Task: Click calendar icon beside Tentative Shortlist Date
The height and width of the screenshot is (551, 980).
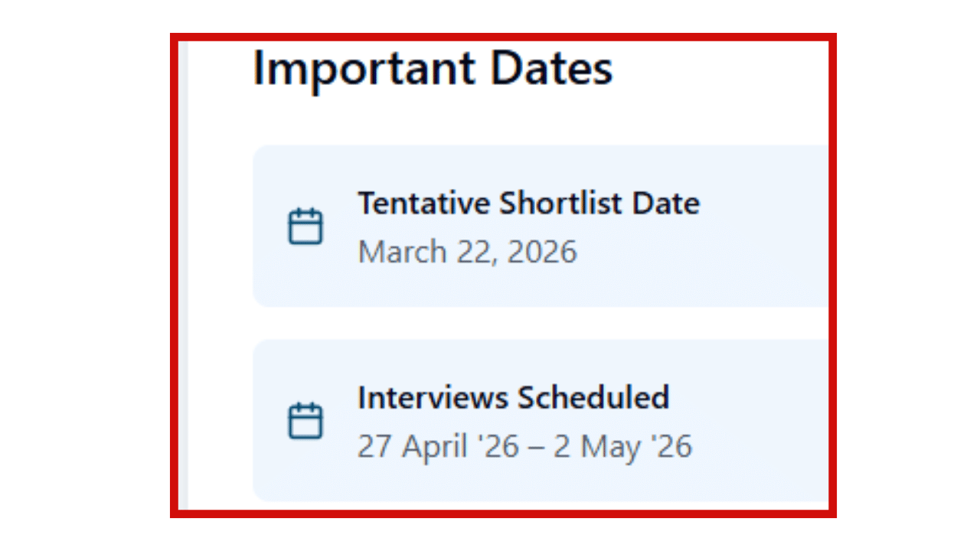Action: [305, 227]
